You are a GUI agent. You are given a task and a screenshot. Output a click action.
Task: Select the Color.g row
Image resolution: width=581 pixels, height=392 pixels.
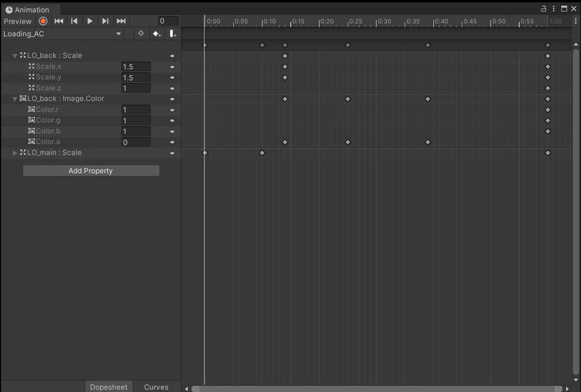[91, 120]
